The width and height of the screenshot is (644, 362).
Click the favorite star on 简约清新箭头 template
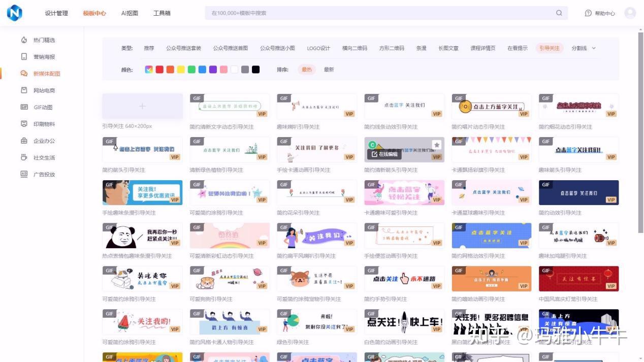pyautogui.click(x=437, y=145)
